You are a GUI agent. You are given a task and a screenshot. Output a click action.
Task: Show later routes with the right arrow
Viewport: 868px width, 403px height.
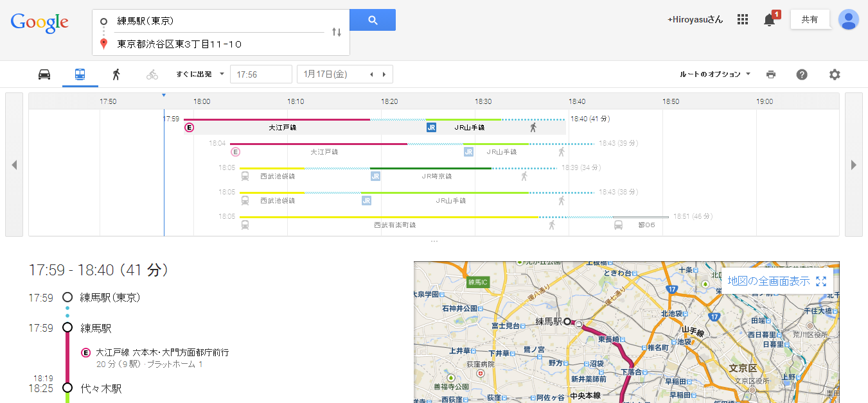pos(854,165)
